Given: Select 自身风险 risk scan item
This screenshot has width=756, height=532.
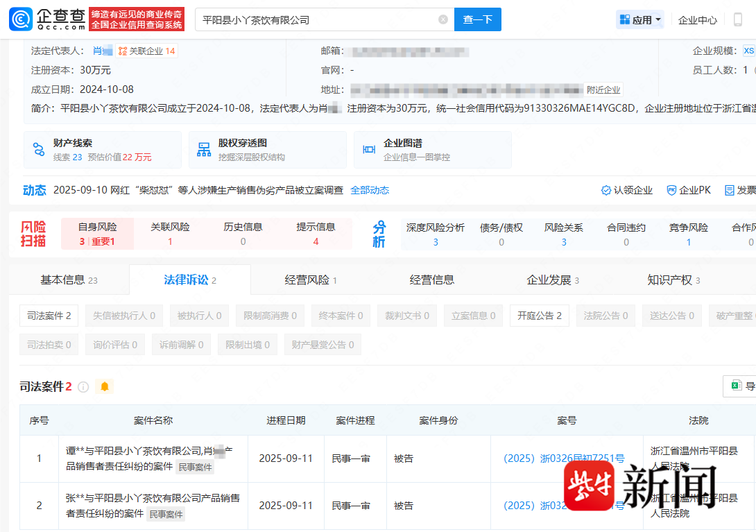Looking at the screenshot, I should [97, 234].
